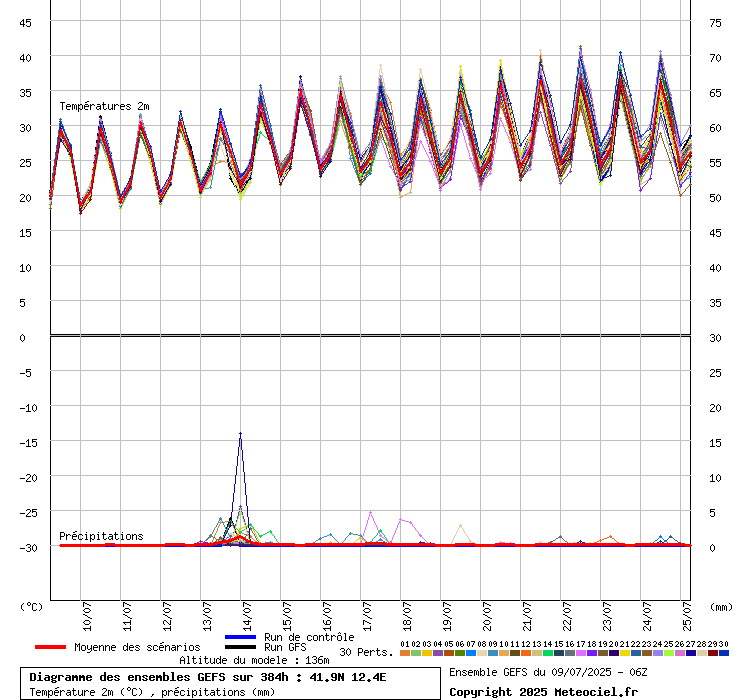
Task: Click the "Ensemble GEFS du 09/07/2025 - 06Z" text
Action: click(548, 672)
